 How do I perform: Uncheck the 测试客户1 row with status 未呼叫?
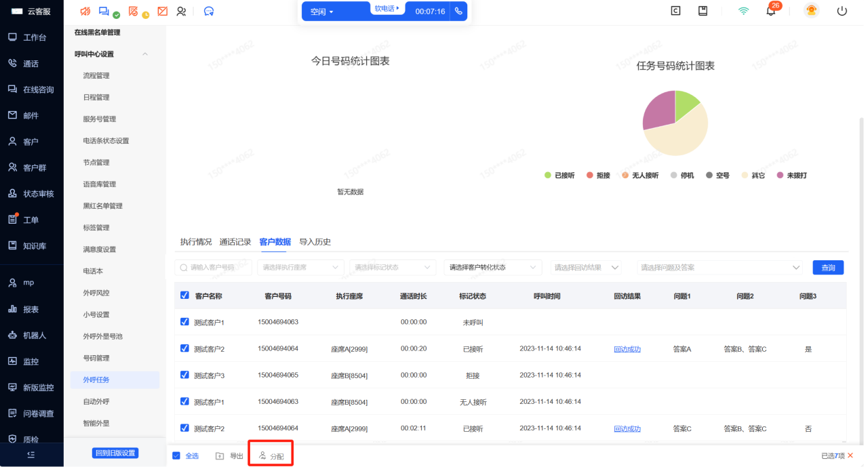184,322
